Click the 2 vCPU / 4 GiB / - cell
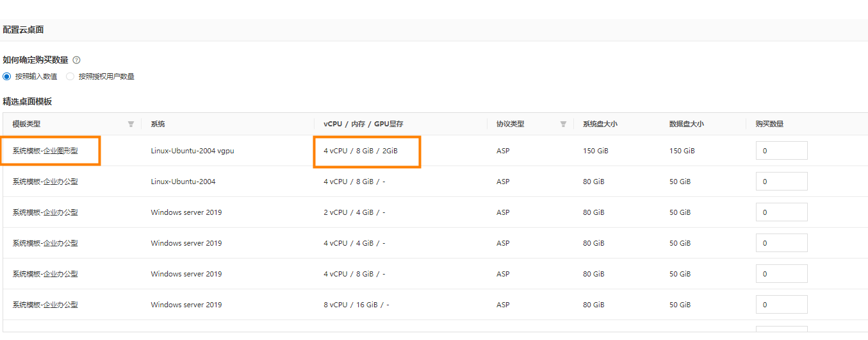Screen dimensions: 868x340 (x=355, y=212)
